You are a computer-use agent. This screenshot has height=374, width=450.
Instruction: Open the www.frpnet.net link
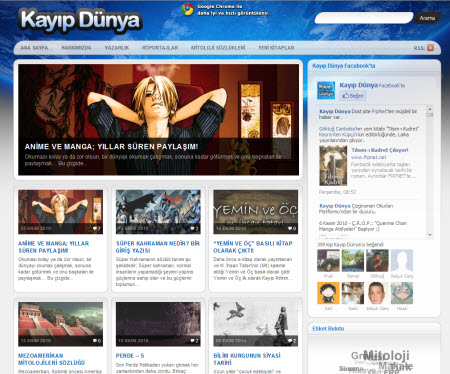coord(369,157)
